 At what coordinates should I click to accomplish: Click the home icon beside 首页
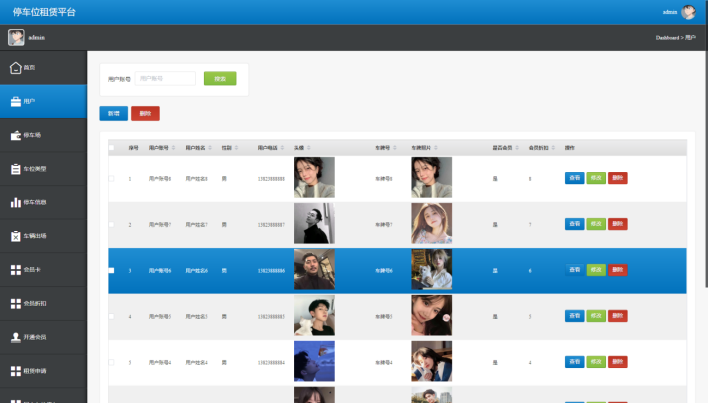(15, 68)
